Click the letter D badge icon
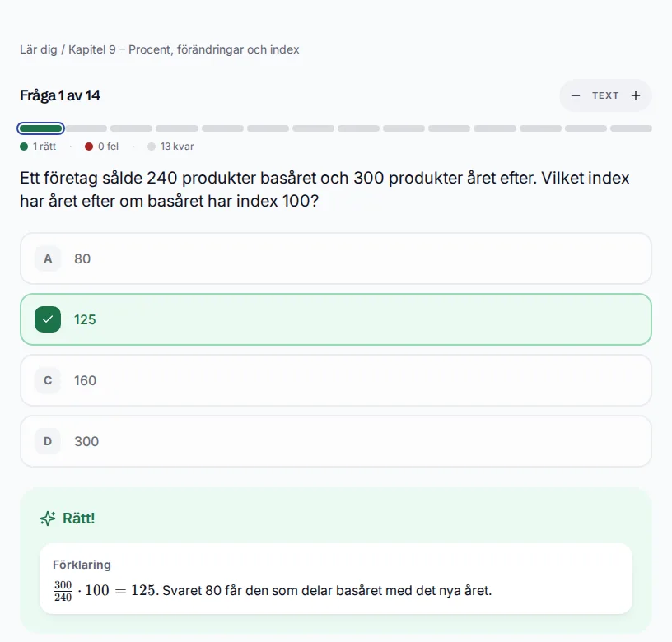Viewport: 672px width, 642px height. (48, 441)
